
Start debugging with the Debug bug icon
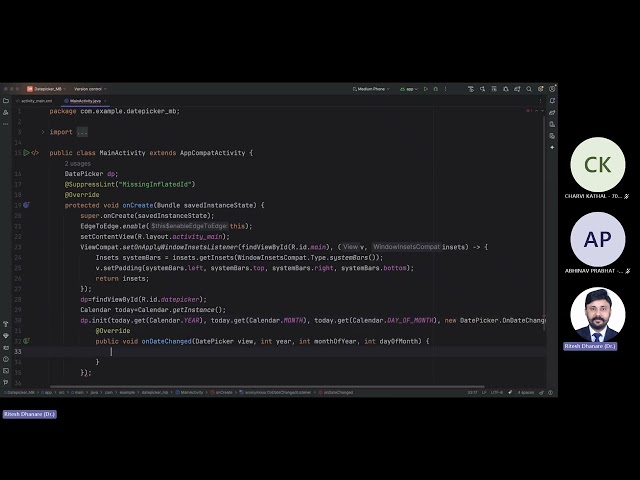436,89
